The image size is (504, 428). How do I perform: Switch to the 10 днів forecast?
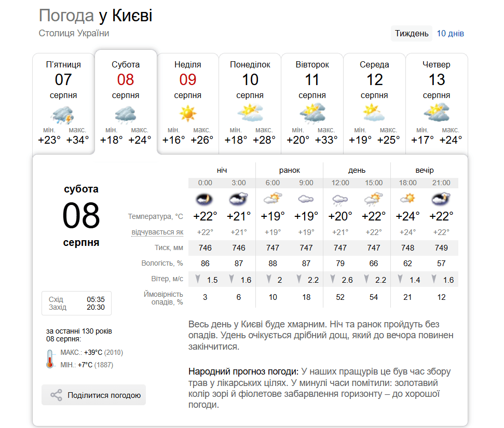pyautogui.click(x=450, y=33)
